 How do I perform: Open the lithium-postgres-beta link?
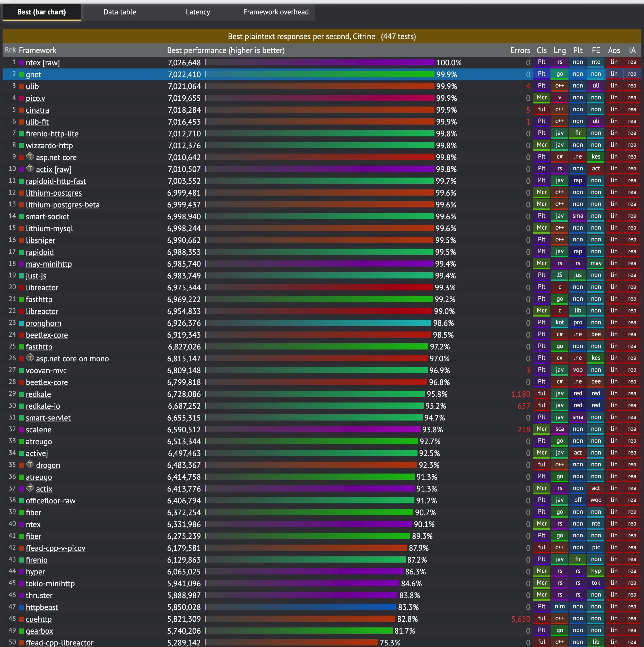[x=63, y=205]
